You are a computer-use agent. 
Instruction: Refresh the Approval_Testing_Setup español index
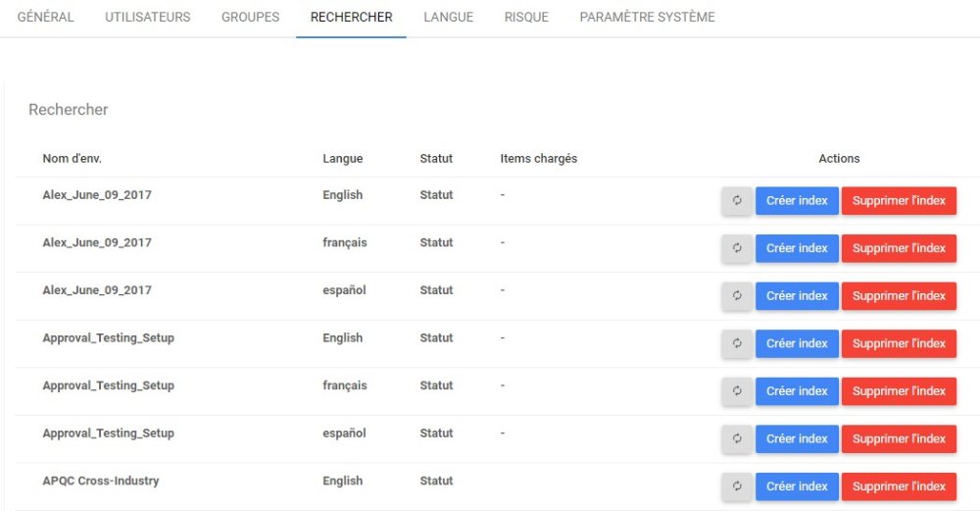(x=737, y=438)
